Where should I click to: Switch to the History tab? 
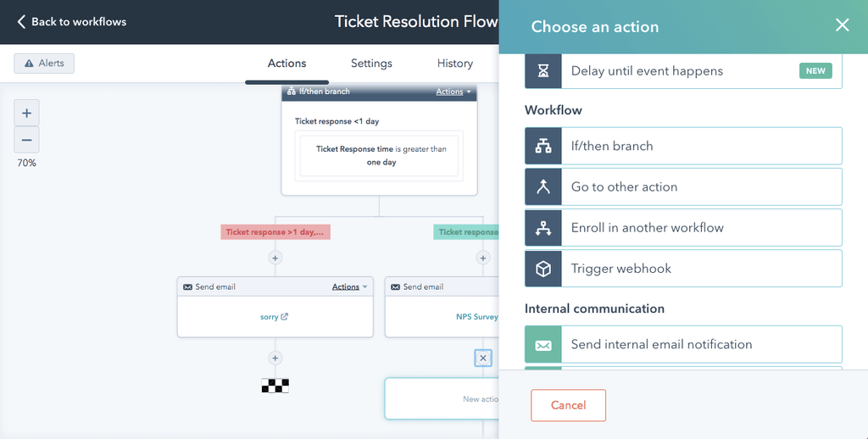click(455, 63)
